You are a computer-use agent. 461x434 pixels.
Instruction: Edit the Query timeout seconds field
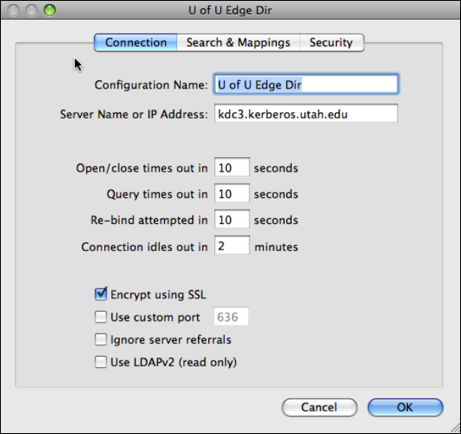232,193
